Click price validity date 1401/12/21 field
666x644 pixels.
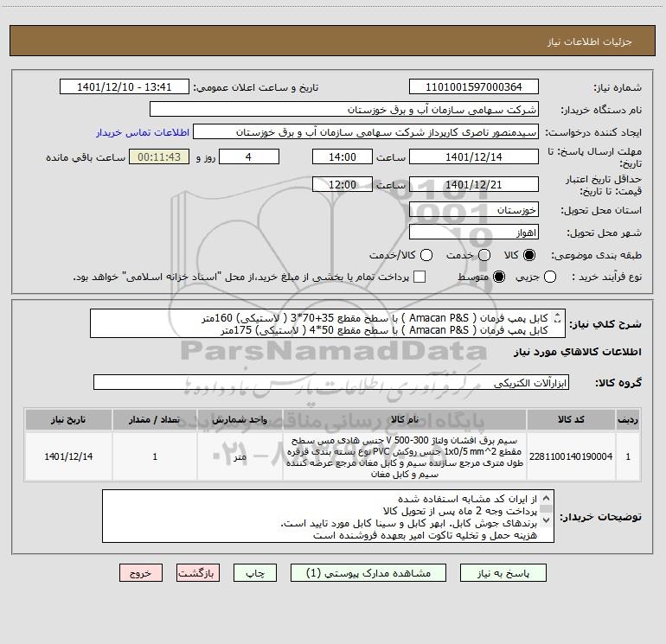pyautogui.click(x=474, y=184)
